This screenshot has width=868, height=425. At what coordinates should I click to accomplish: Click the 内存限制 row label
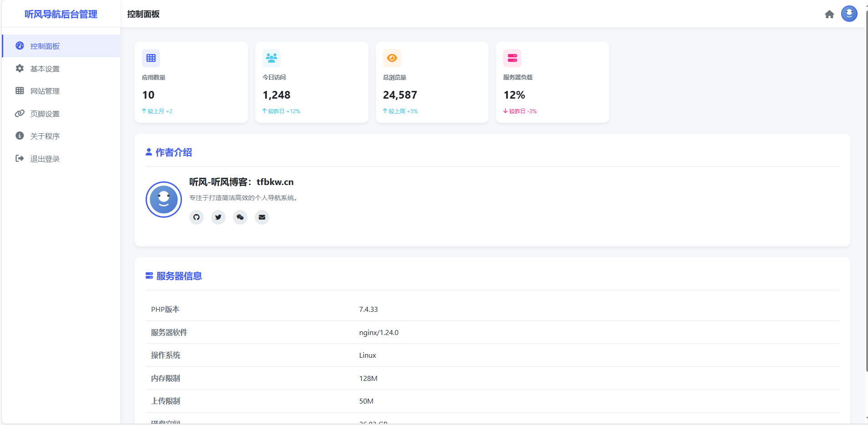[166, 378]
